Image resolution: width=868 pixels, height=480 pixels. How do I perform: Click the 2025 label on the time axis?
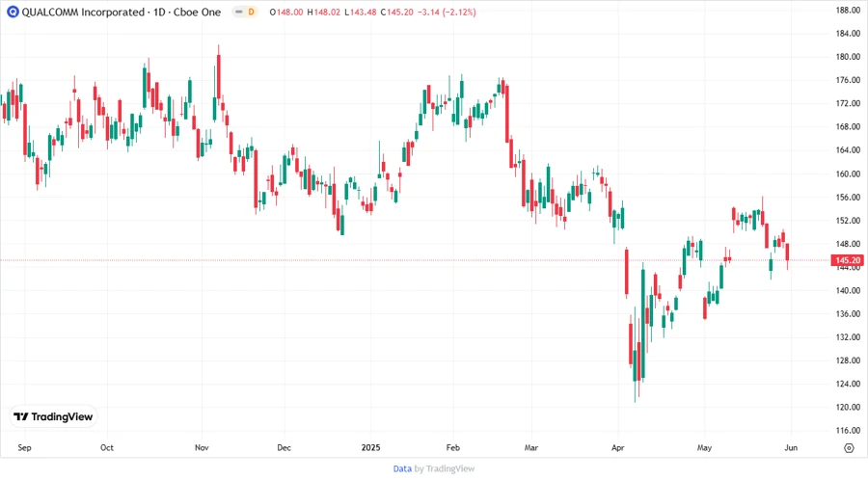pyautogui.click(x=371, y=447)
